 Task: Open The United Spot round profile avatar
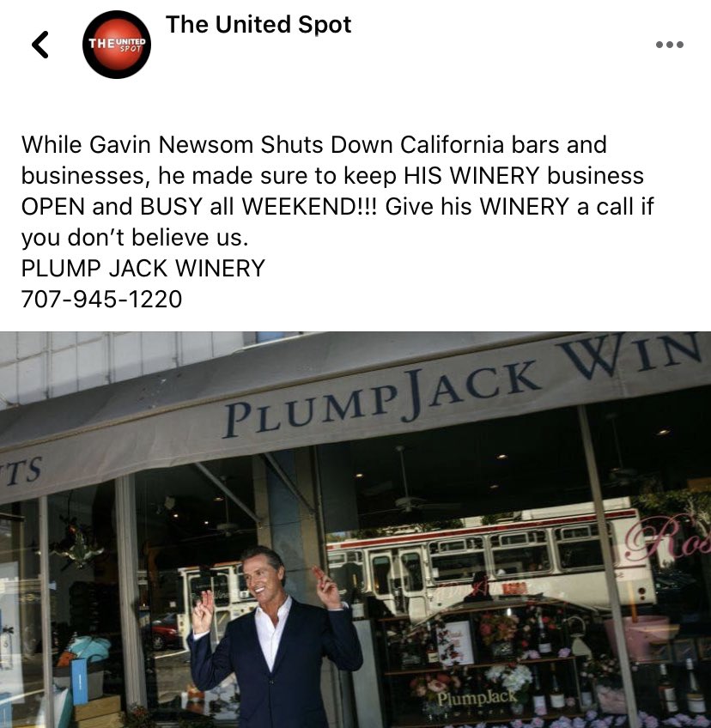point(117,45)
